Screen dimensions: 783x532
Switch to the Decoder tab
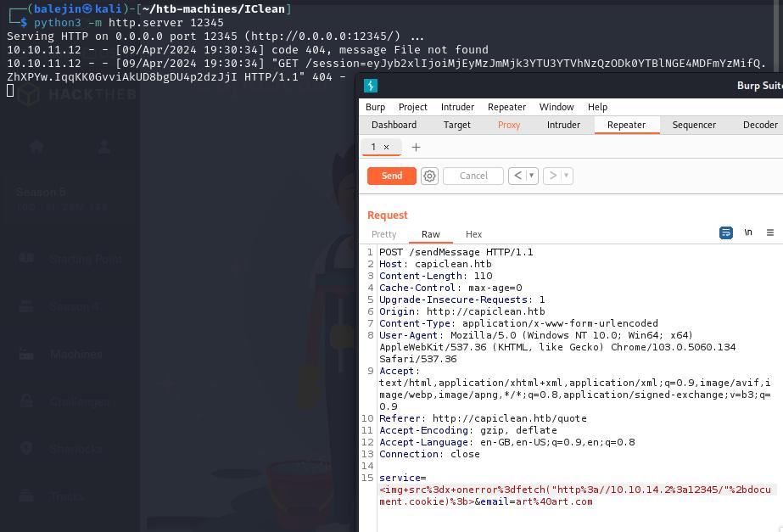coord(760,125)
